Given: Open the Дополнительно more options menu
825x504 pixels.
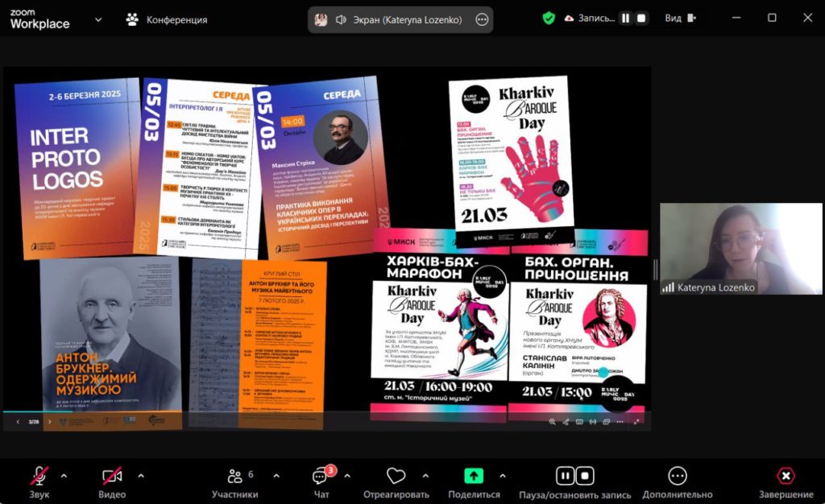Looking at the screenshot, I should click(x=677, y=481).
